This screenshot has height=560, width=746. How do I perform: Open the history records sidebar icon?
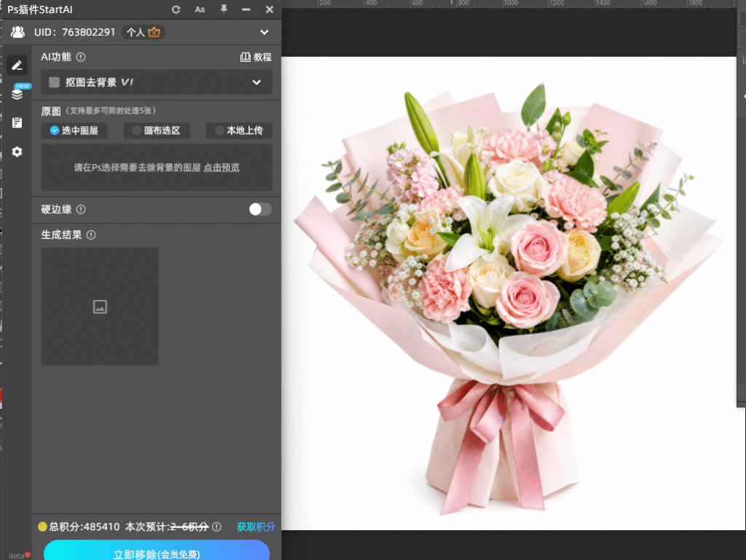17,122
